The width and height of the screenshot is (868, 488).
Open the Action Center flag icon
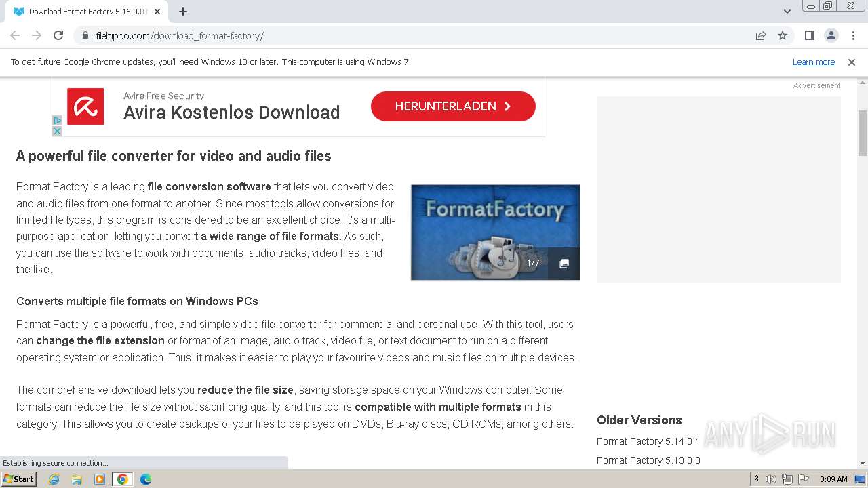pos(804,479)
